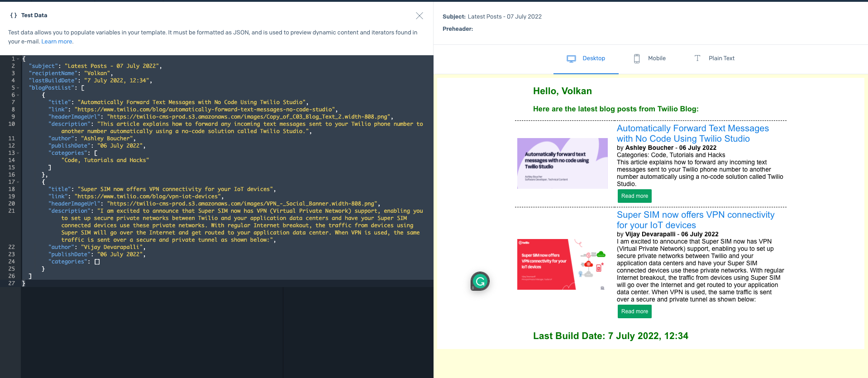The height and width of the screenshot is (378, 868).
Task: Click Read more under Twilio Studio article
Action: 634,196
